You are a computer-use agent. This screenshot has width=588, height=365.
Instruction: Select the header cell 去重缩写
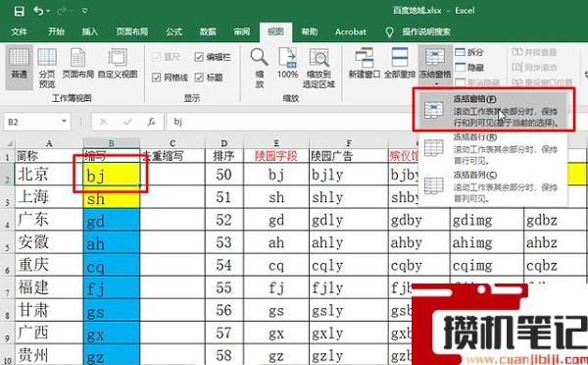172,155
